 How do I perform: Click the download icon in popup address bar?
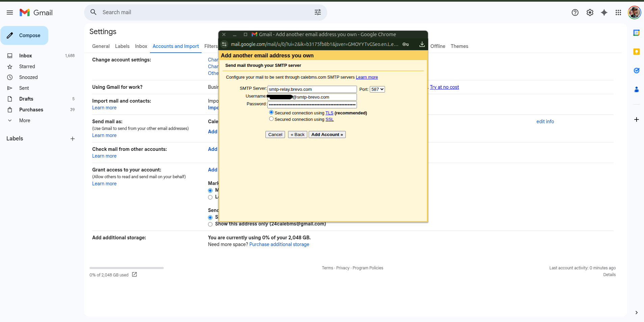(x=422, y=44)
